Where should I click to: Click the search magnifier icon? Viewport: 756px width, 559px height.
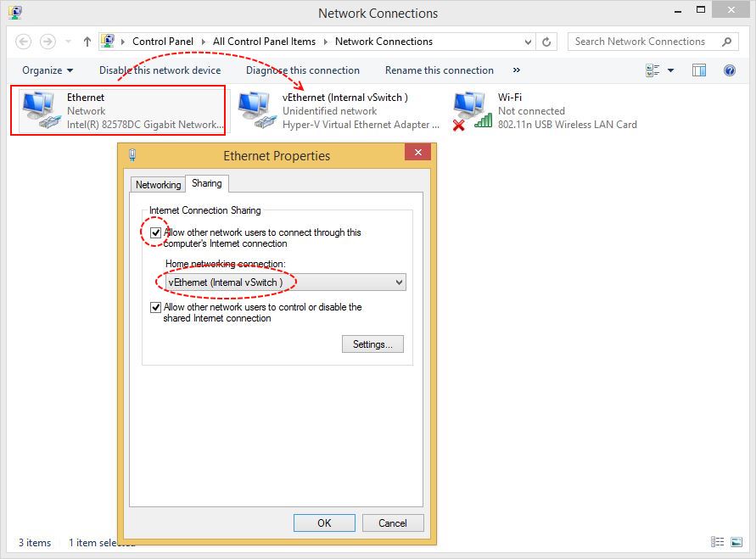tap(727, 42)
